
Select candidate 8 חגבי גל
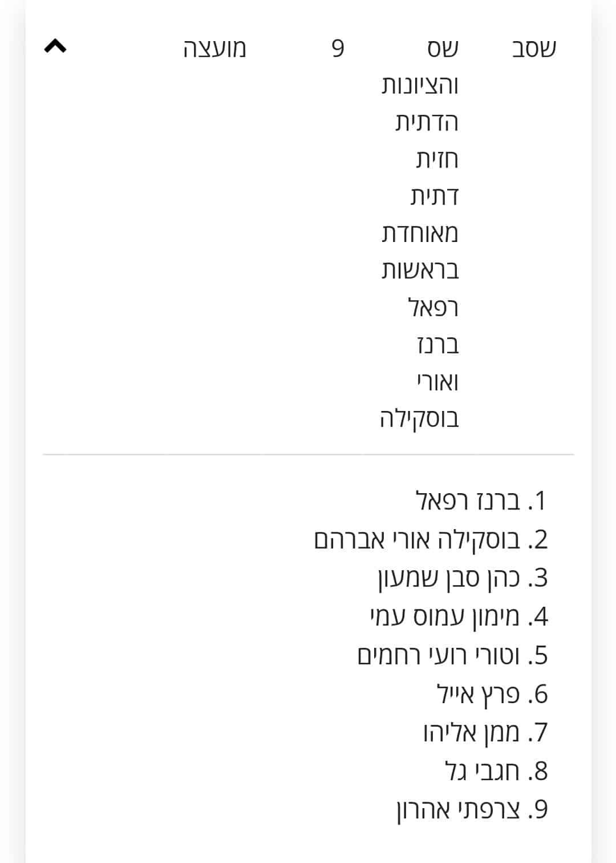(x=496, y=772)
